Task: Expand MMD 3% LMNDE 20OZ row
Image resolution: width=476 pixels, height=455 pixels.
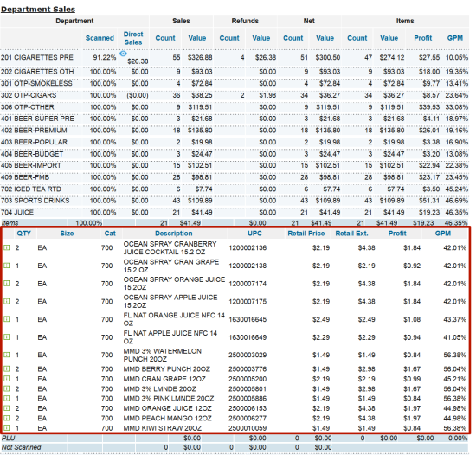Action: coord(7,388)
